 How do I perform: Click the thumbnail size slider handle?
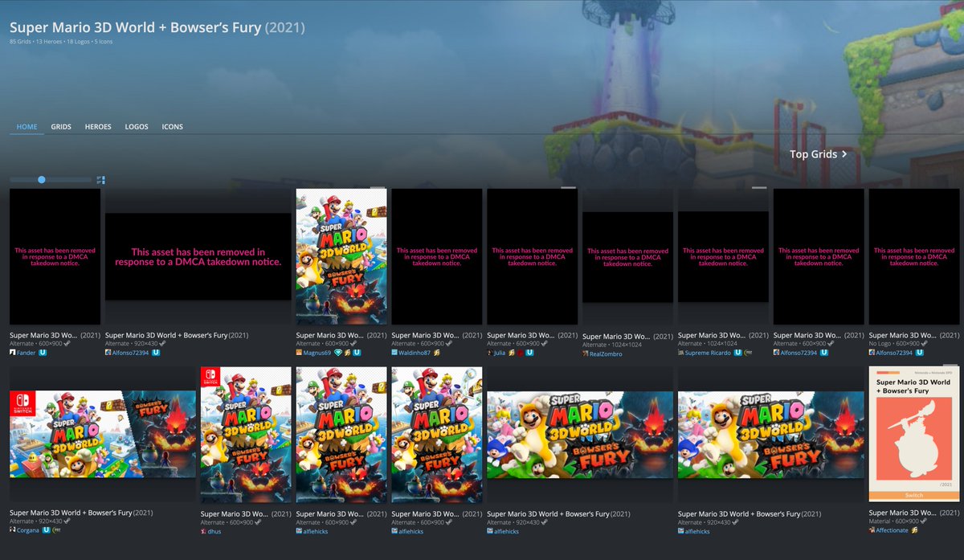[x=41, y=180]
